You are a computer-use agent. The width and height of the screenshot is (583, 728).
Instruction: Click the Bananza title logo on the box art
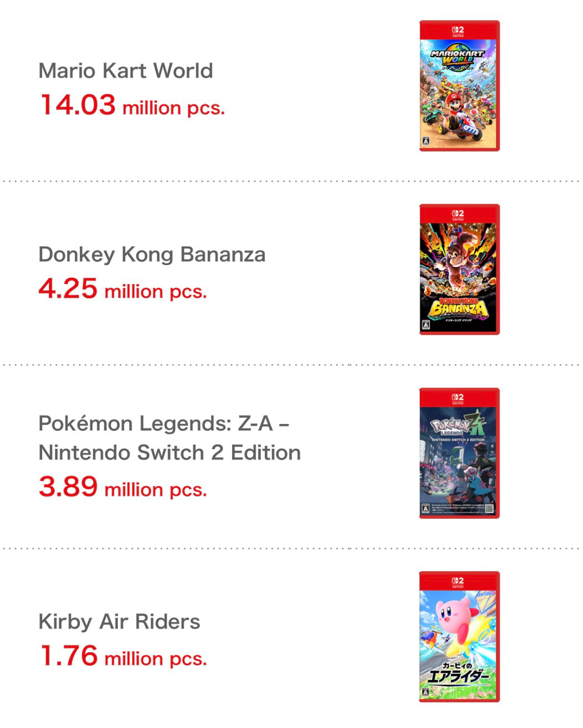(458, 308)
